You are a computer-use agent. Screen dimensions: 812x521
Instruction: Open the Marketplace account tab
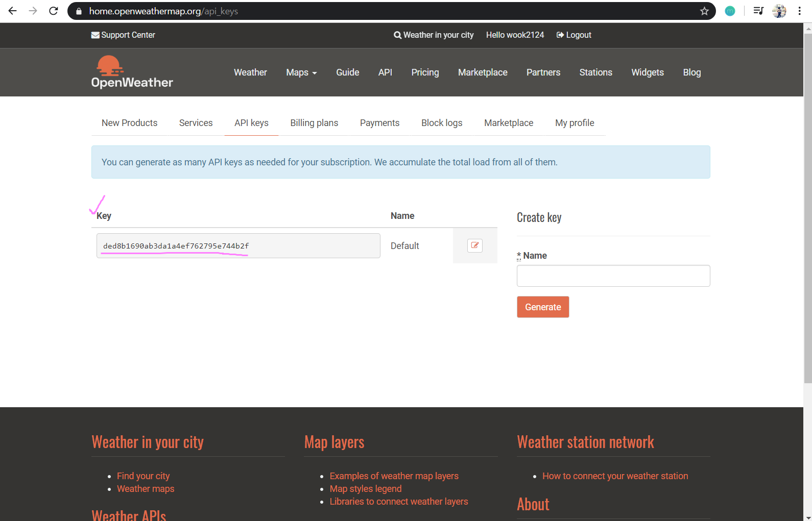tap(509, 123)
